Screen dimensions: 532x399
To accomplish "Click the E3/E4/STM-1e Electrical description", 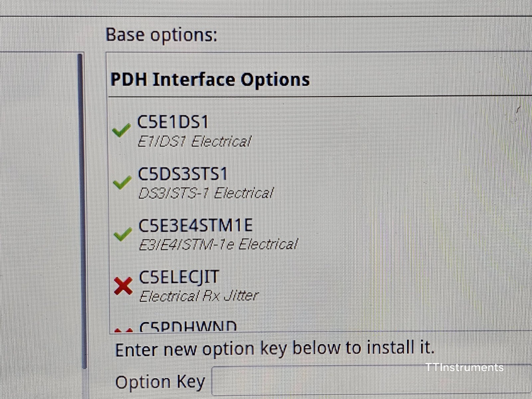I will [x=218, y=245].
